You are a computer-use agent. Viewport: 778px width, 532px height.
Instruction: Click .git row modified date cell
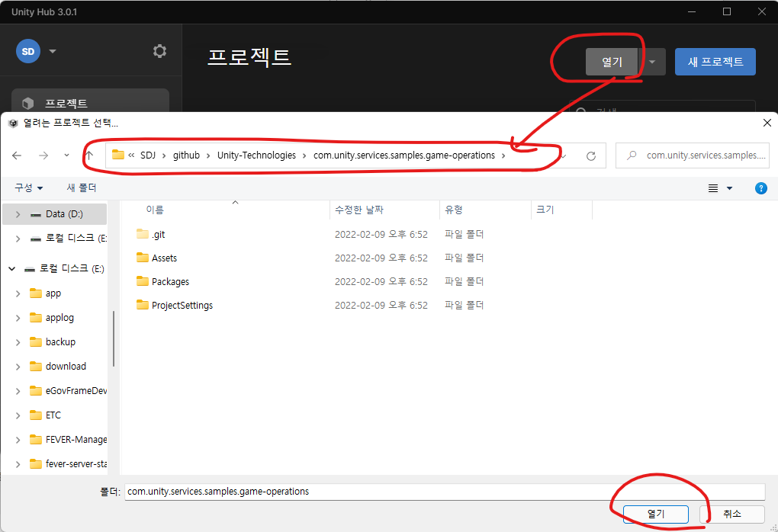pyautogui.click(x=381, y=235)
